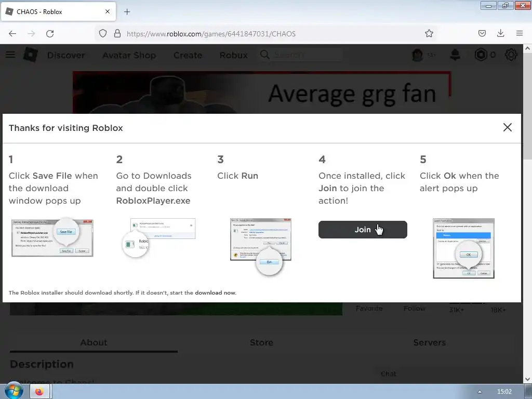Screen dimensions: 532x399
Task: Switch to the Store tab
Action: click(261, 342)
